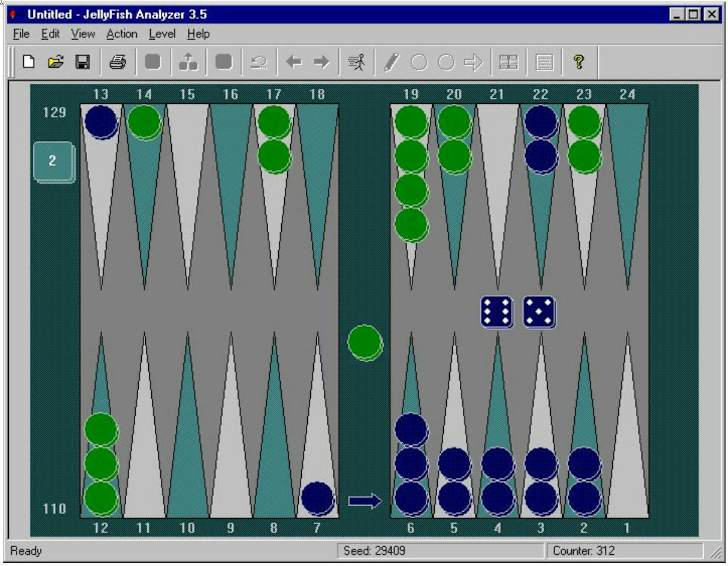Select the green checker on the bar
This screenshot has height=566, width=728.
pos(365,342)
